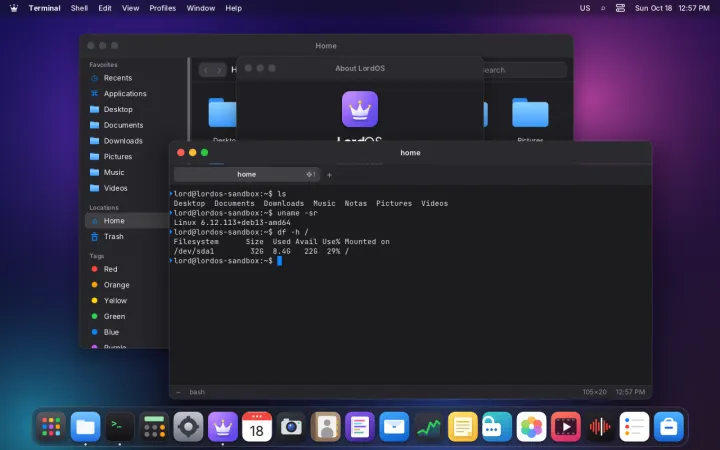
Task: Open the control center icon in menu bar
Action: [x=620, y=8]
